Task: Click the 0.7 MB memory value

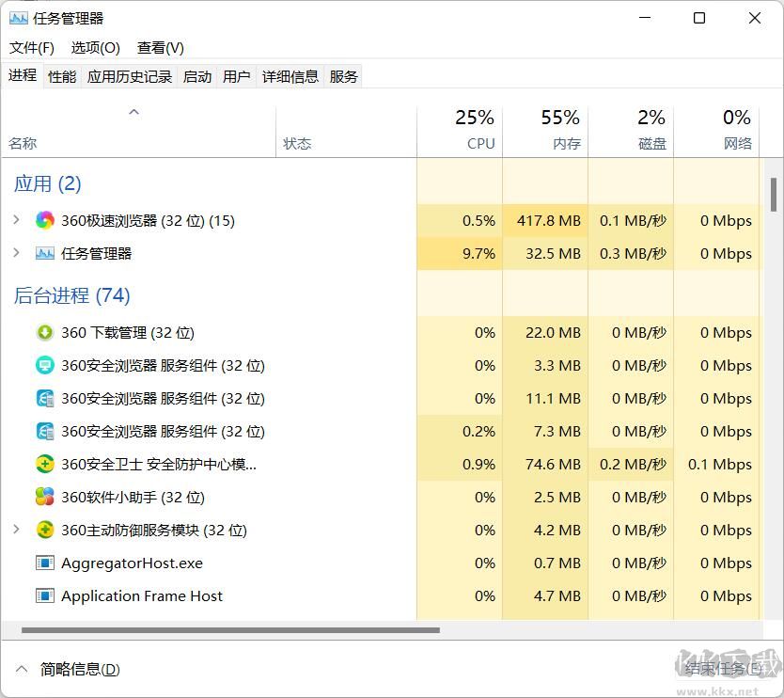Action: tap(557, 563)
